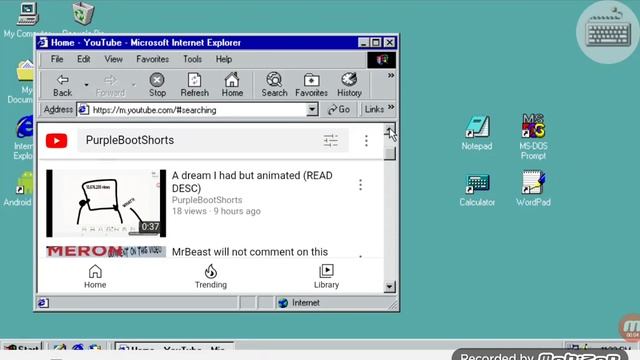
Task: Open the Search toolbar button
Action: [274, 85]
